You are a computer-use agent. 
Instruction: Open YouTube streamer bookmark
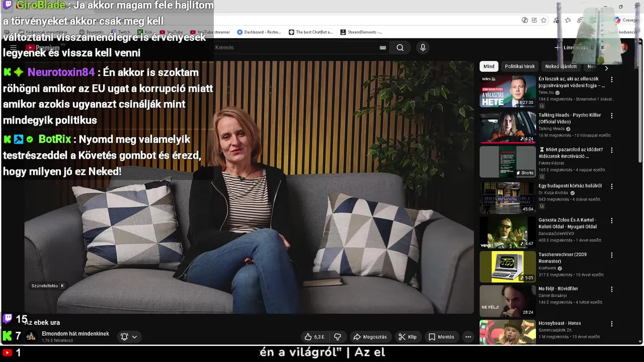(210, 32)
